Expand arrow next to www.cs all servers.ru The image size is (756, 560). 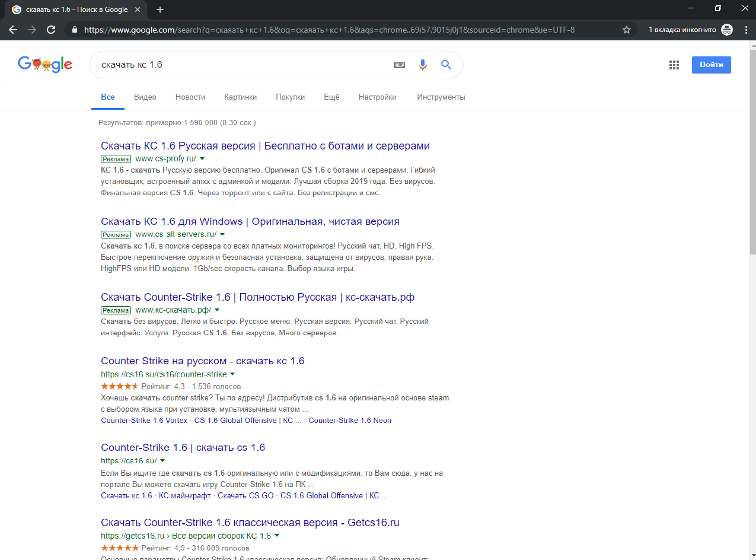coord(222,234)
